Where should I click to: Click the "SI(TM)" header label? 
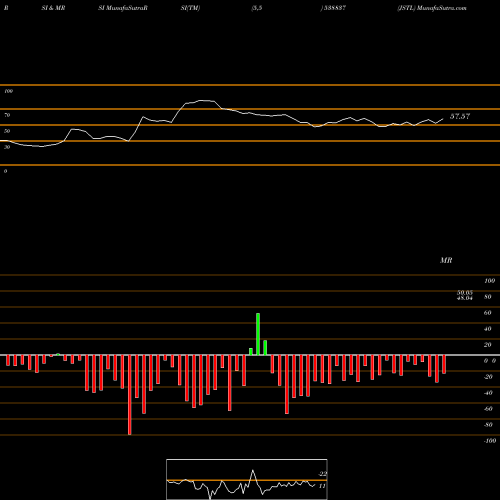click(190, 8)
